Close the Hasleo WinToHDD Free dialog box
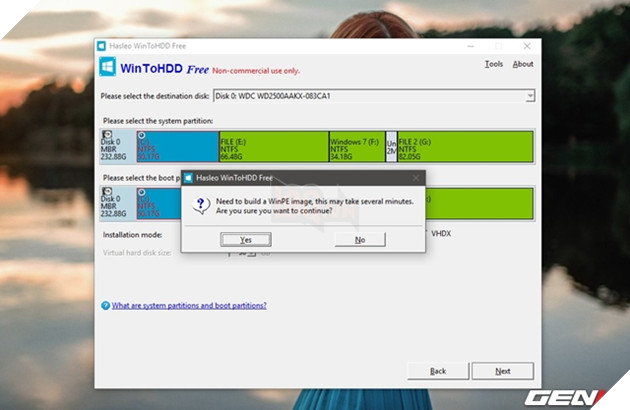This screenshot has height=410, width=630. pos(416,178)
